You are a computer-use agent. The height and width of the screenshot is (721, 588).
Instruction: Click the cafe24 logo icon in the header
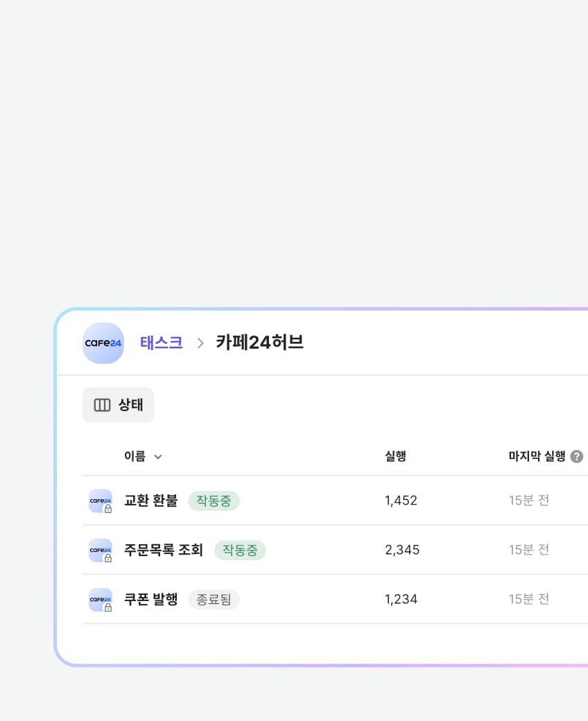103,342
